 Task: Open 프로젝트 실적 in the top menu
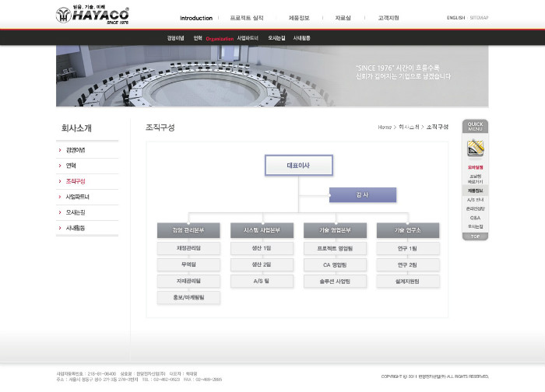pos(247,18)
